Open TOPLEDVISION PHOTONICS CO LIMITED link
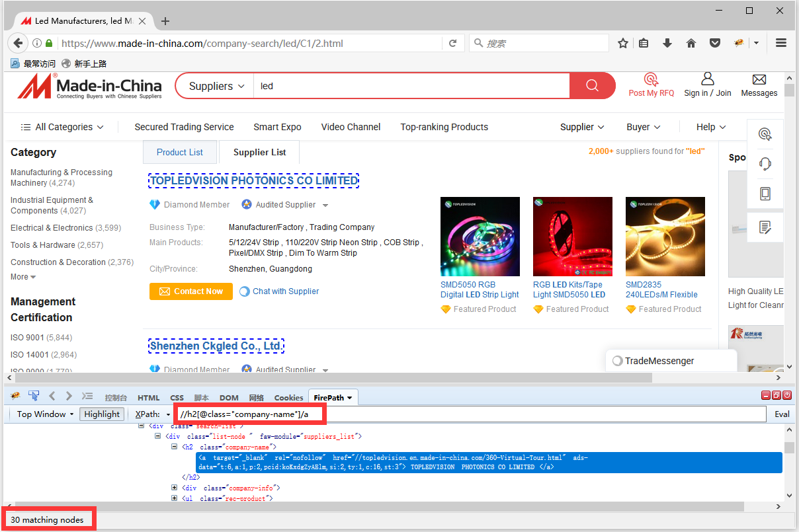The height and width of the screenshot is (532, 799). pos(254,180)
